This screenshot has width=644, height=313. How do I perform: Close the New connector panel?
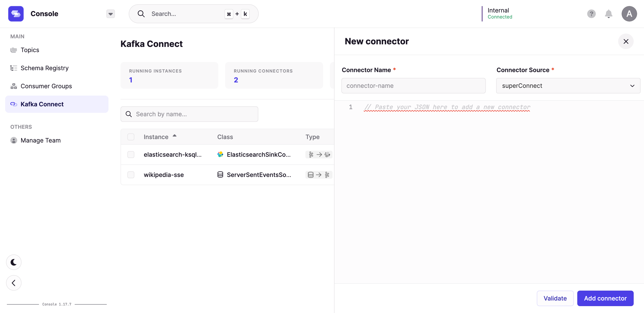pyautogui.click(x=626, y=42)
